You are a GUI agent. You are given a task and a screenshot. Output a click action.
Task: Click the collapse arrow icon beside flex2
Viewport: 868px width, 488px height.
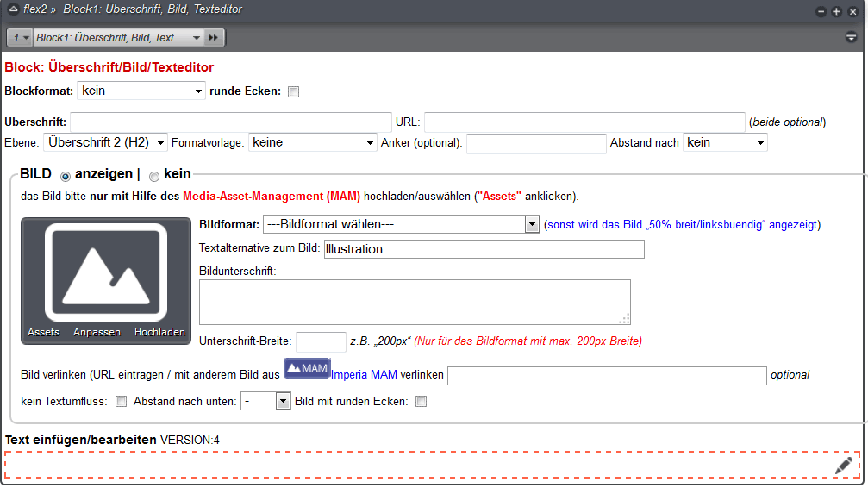click(13, 9)
